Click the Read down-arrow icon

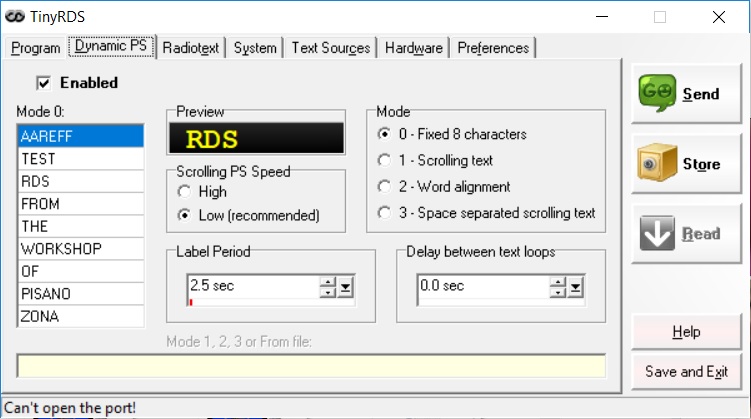point(657,233)
